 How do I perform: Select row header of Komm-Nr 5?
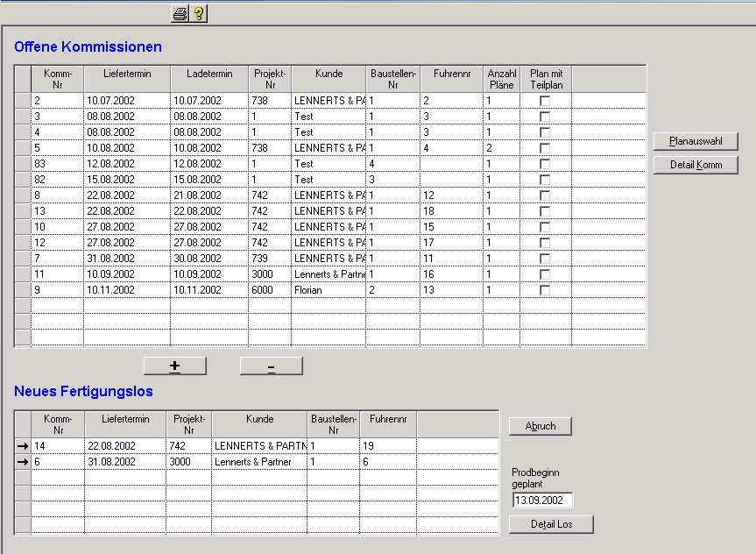coord(23,148)
